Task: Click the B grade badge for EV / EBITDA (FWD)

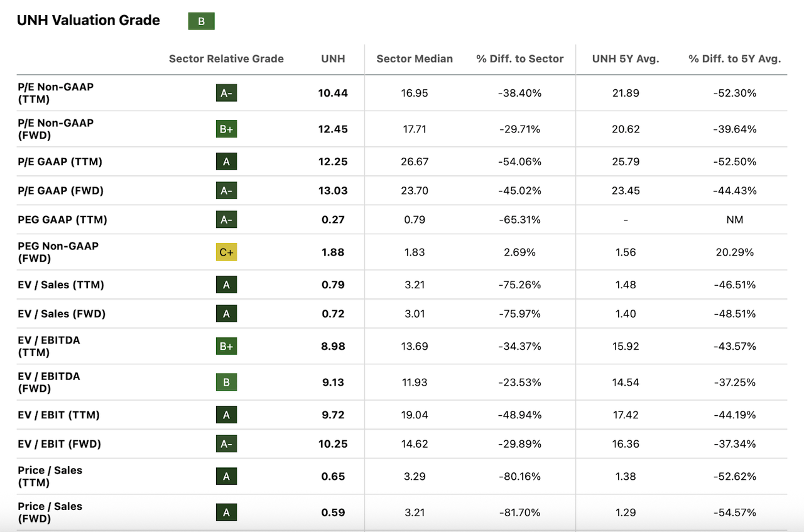Action: coord(226,383)
